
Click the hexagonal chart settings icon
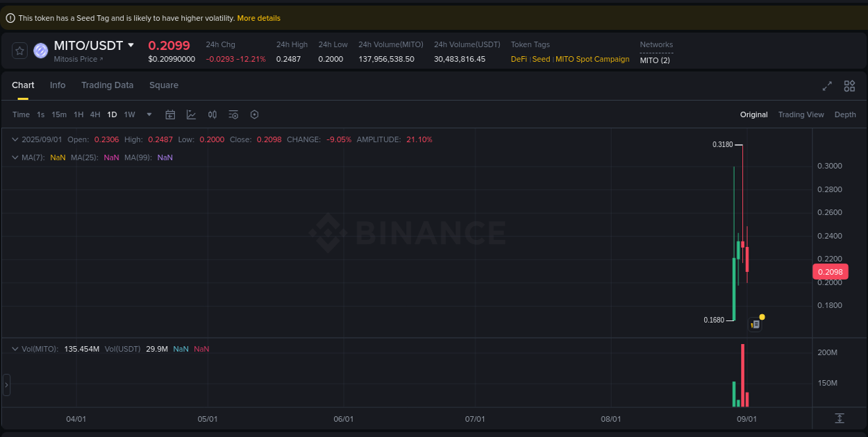254,114
